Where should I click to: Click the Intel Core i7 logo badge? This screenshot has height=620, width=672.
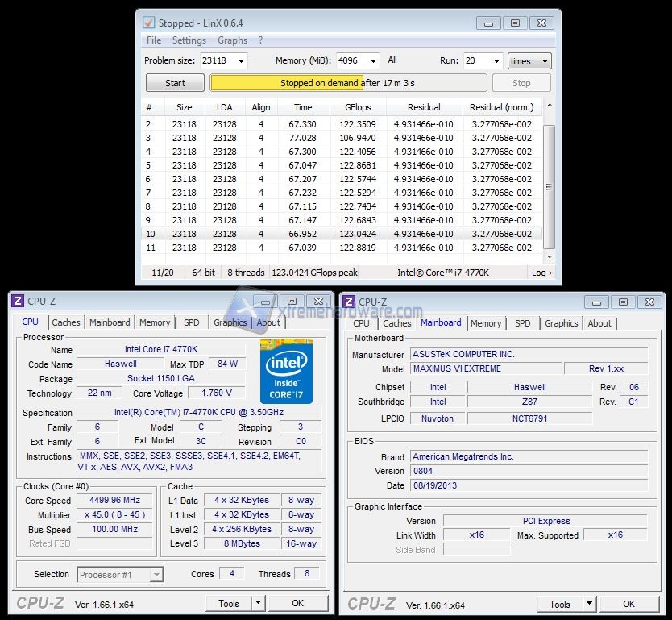point(286,371)
